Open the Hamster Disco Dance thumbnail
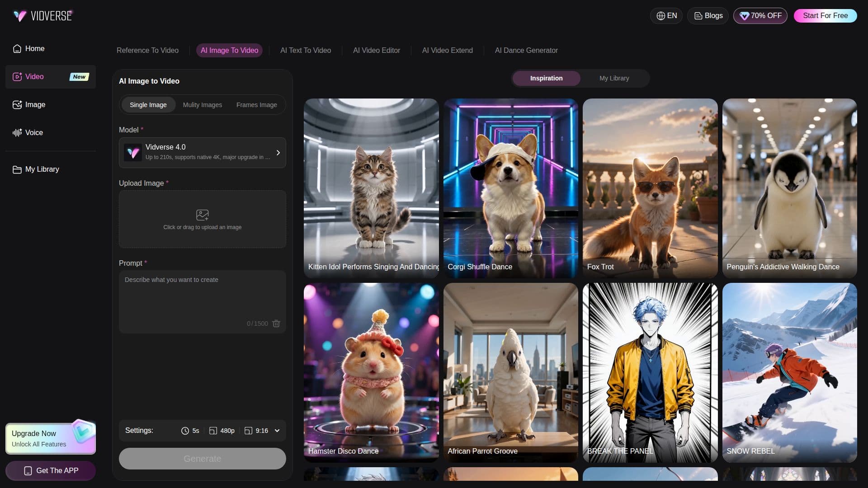 click(371, 373)
